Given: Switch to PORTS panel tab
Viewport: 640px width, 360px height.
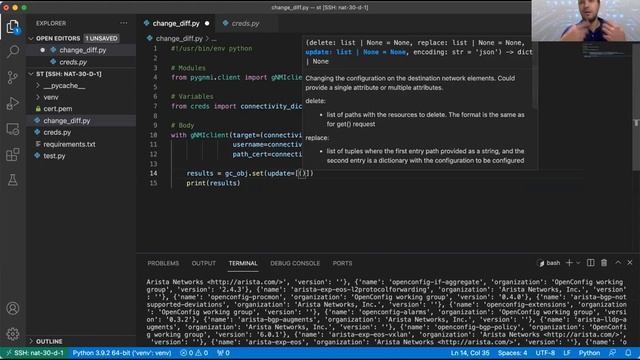Looking at the screenshot, I should coord(342,263).
